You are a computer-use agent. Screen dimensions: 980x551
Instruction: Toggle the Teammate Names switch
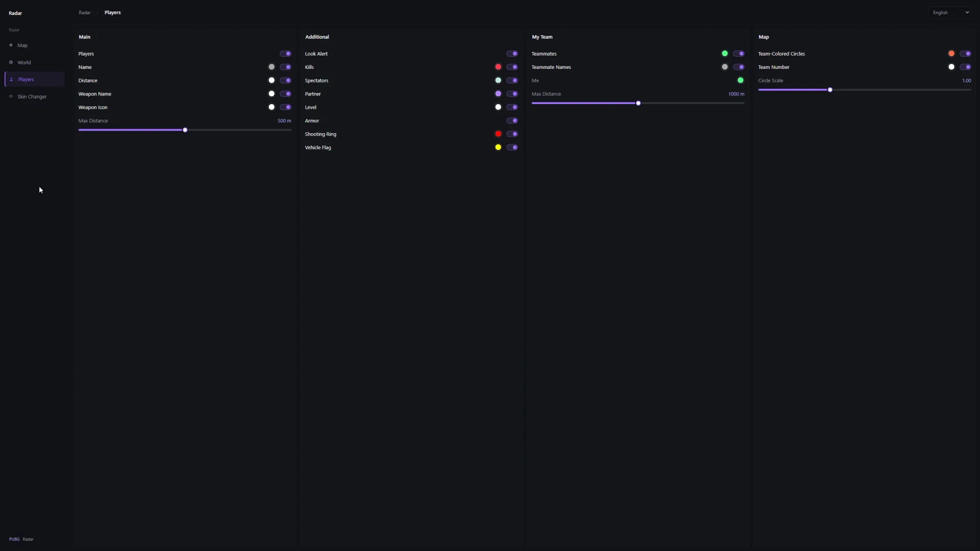(x=739, y=67)
